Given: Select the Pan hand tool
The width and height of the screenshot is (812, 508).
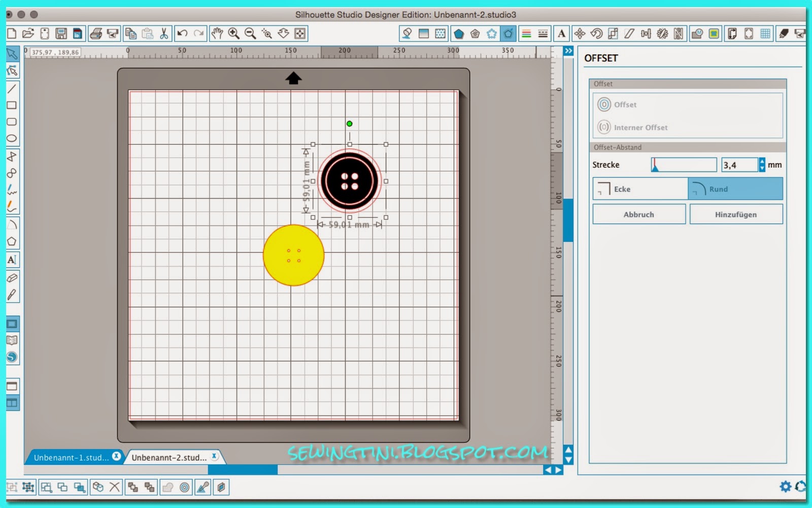Looking at the screenshot, I should point(217,33).
